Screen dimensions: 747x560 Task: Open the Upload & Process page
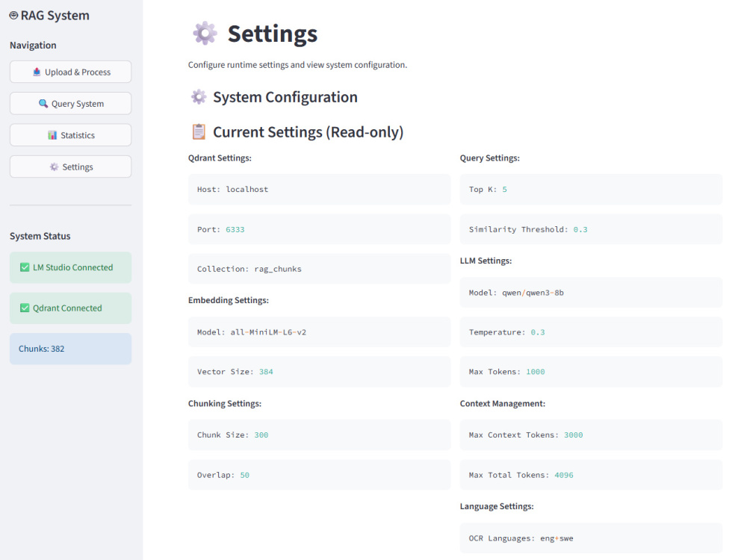point(70,72)
